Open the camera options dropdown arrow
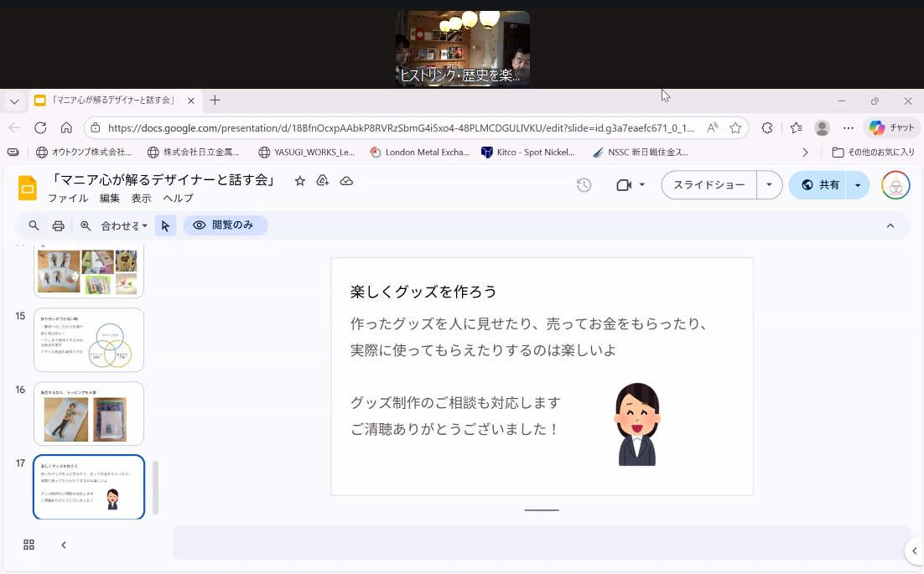 (641, 185)
